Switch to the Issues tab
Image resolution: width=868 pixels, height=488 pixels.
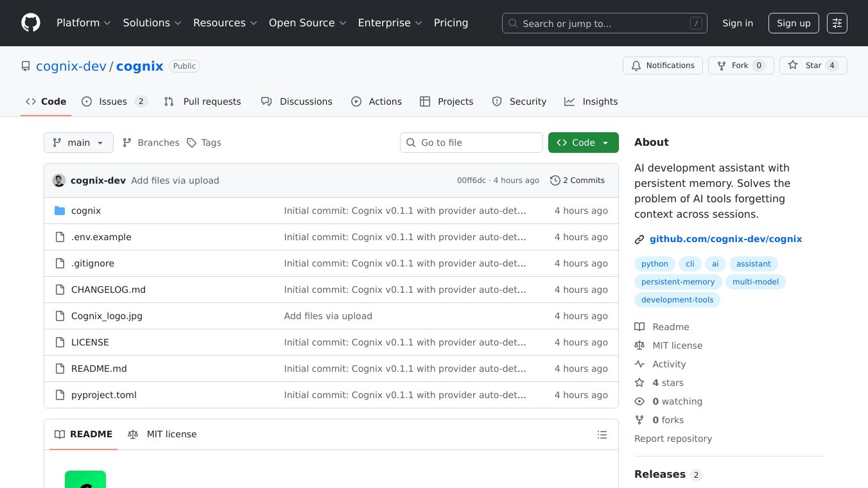tap(114, 101)
